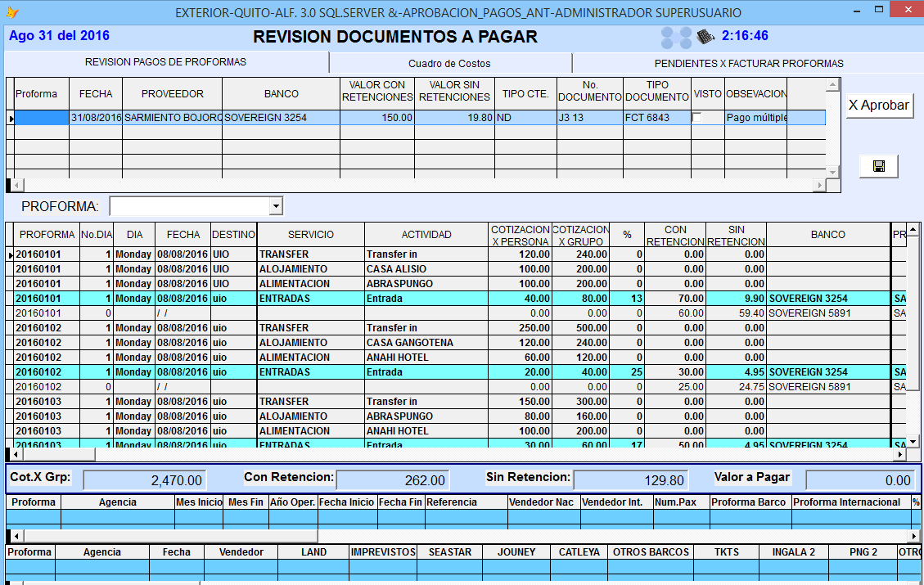Open the PENDIENTES X FACTURAR PROFORMAS tab
924x585 pixels.
coord(748,63)
